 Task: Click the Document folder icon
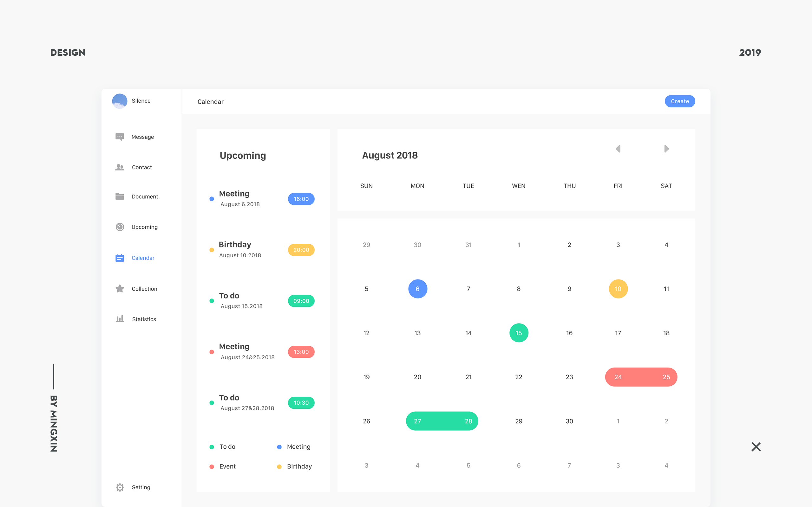[120, 196]
